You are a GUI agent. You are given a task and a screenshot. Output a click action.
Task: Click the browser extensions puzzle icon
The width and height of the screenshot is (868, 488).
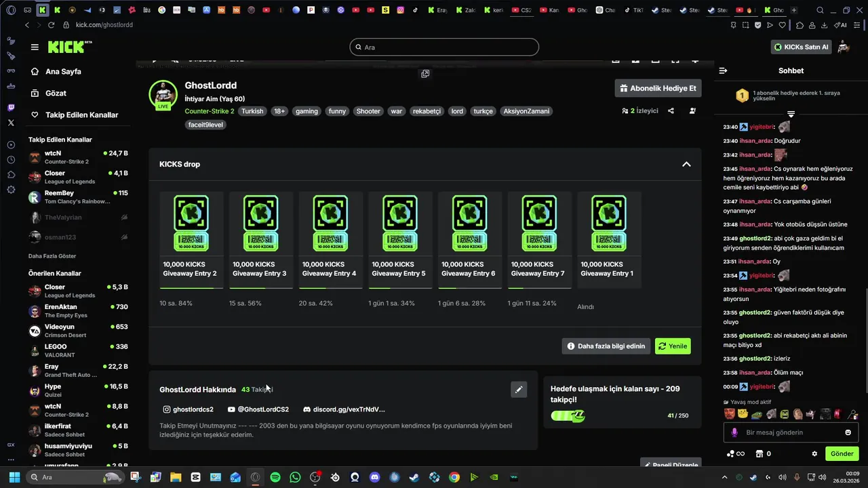coord(800,25)
